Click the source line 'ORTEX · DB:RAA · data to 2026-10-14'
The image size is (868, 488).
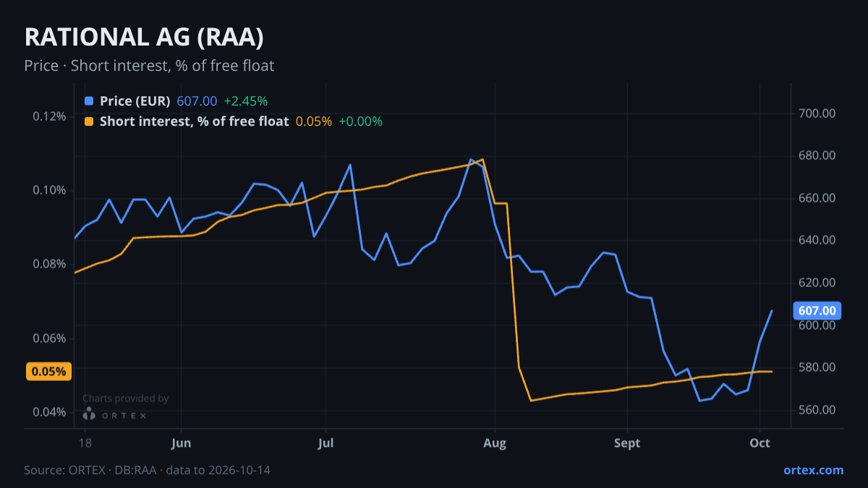(168, 470)
